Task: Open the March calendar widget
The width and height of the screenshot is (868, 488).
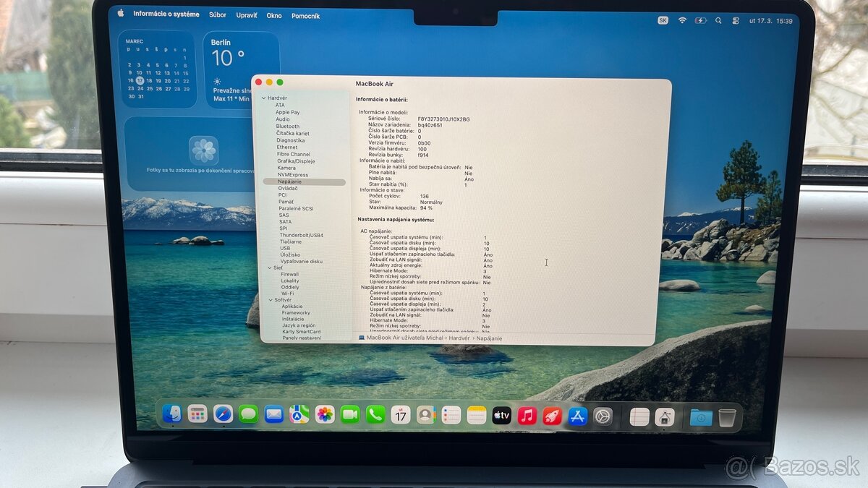Action: tap(158, 69)
